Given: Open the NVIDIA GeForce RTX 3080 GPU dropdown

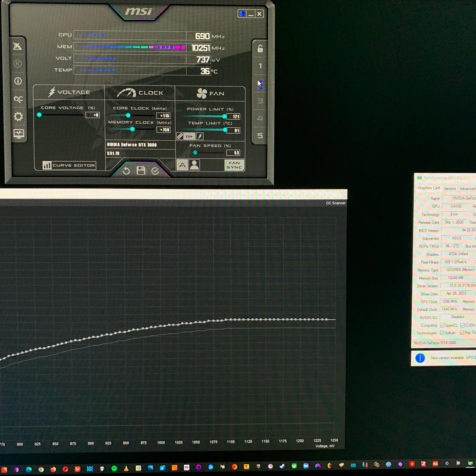Looking at the screenshot, I should click(444, 343).
